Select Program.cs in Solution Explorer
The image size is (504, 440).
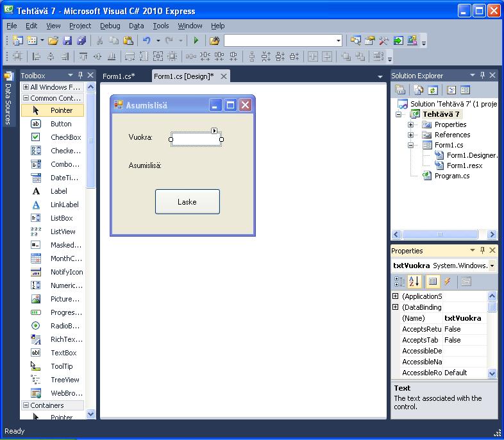tap(451, 176)
